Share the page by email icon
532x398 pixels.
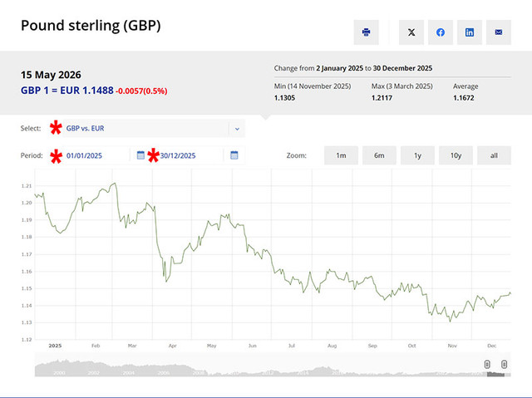coord(499,32)
